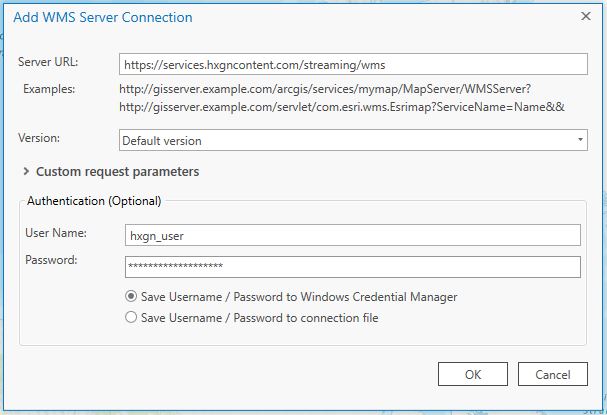The height and width of the screenshot is (415, 607).
Task: Click the Version dropdown arrow
Action: 581,141
